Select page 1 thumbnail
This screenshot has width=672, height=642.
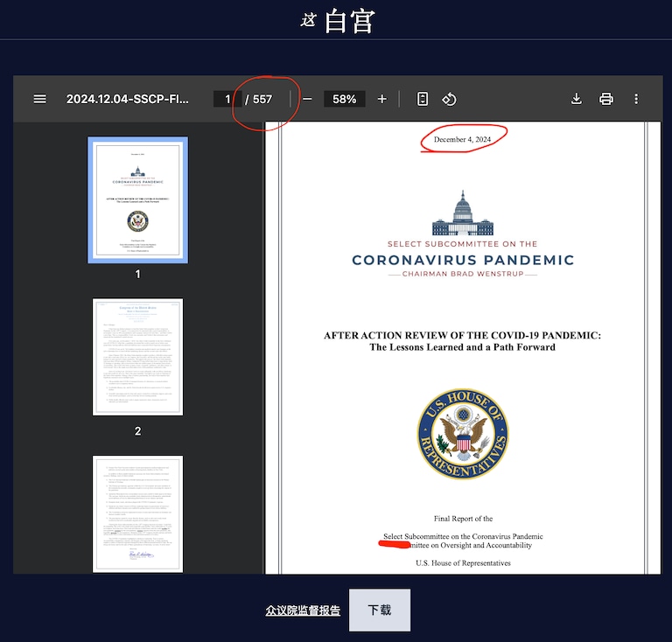tap(137, 200)
